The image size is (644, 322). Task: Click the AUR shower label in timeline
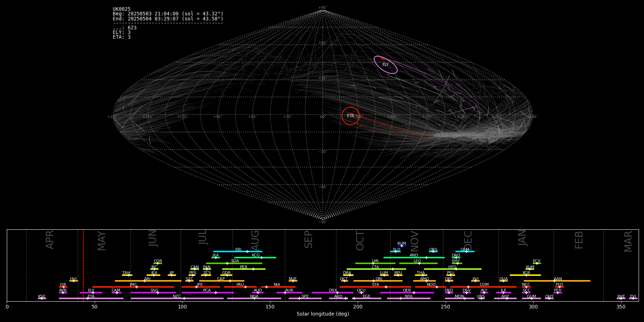[x=289, y=291]
